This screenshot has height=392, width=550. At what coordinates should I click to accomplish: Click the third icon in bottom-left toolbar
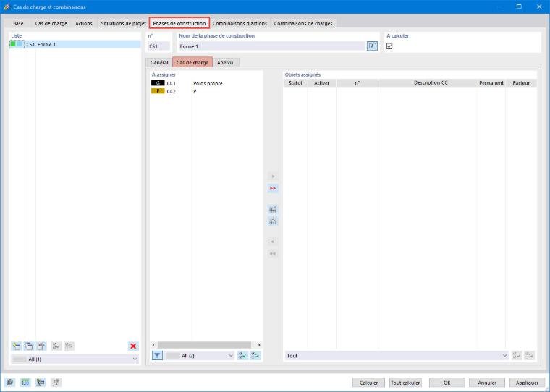41,382
